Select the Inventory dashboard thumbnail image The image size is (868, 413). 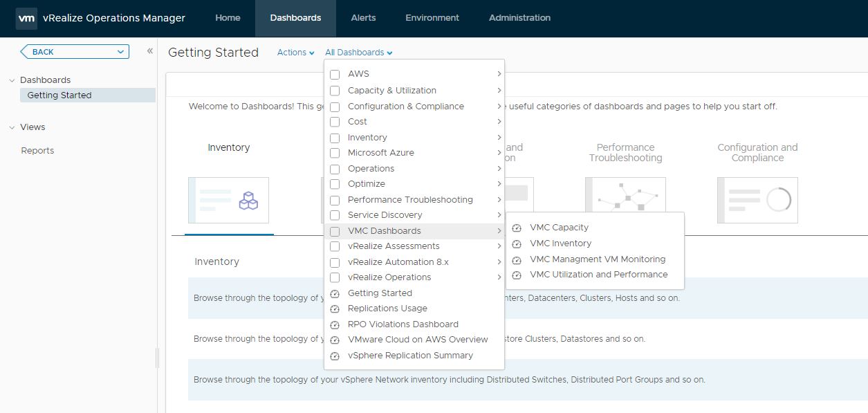[229, 201]
